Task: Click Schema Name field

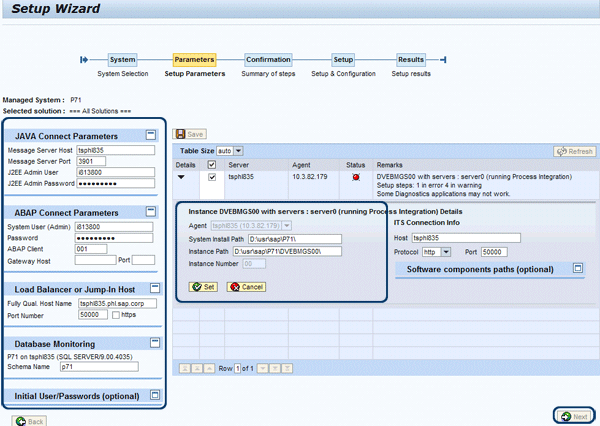Action: click(99, 367)
